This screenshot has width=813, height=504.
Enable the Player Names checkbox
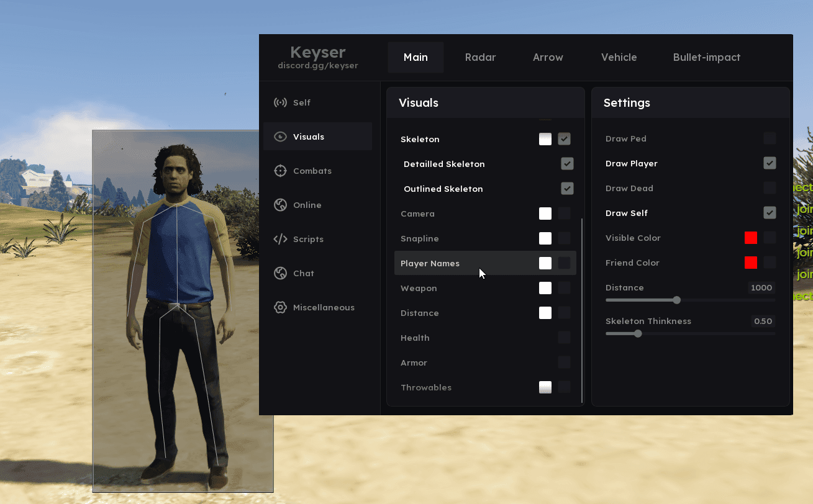tap(564, 263)
